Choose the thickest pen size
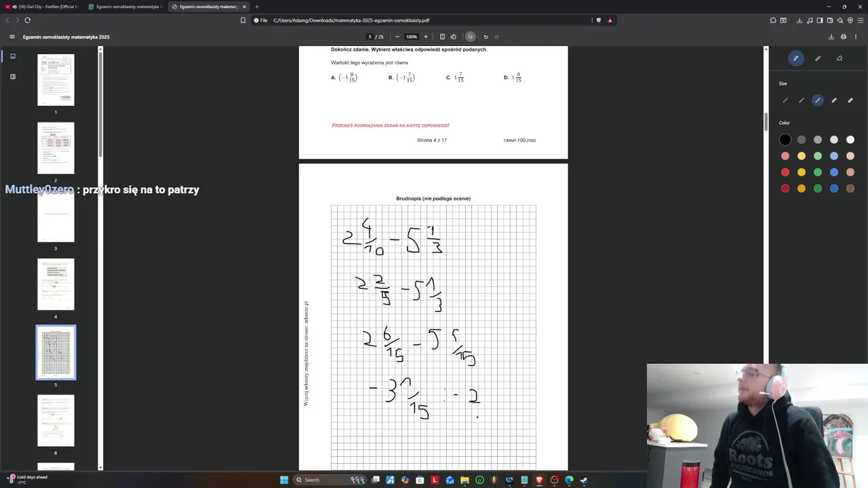Viewport: 868px width, 488px height. pos(850,100)
